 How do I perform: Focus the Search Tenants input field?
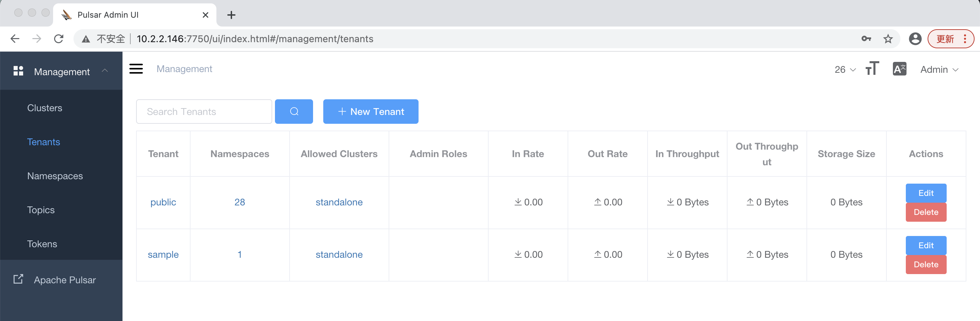pos(204,112)
